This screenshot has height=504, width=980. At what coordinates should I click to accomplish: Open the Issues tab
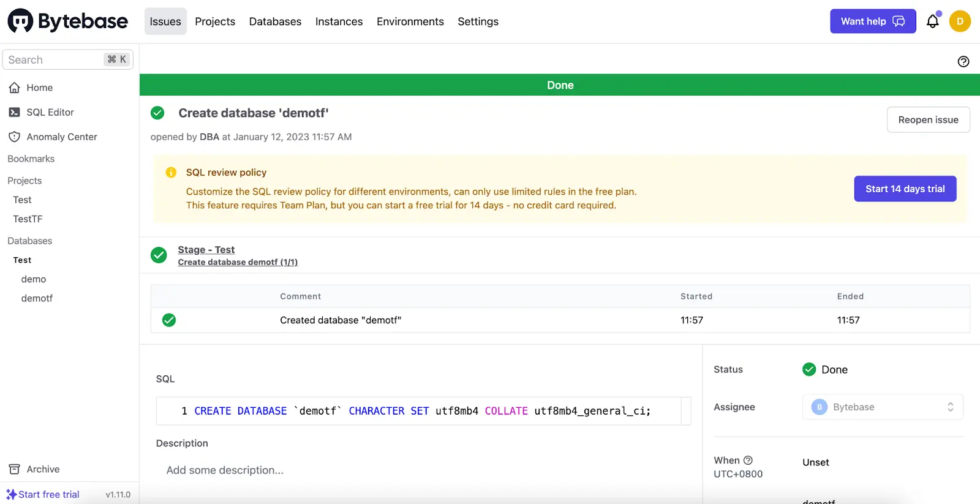coord(165,21)
